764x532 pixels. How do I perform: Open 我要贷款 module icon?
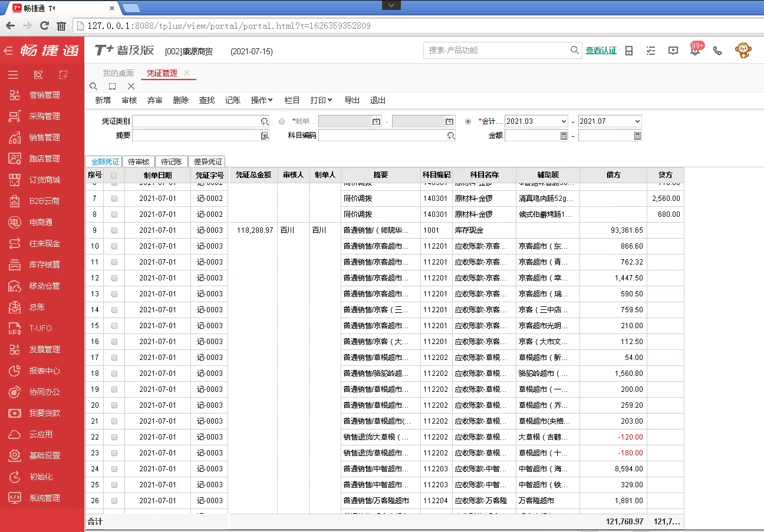point(15,413)
